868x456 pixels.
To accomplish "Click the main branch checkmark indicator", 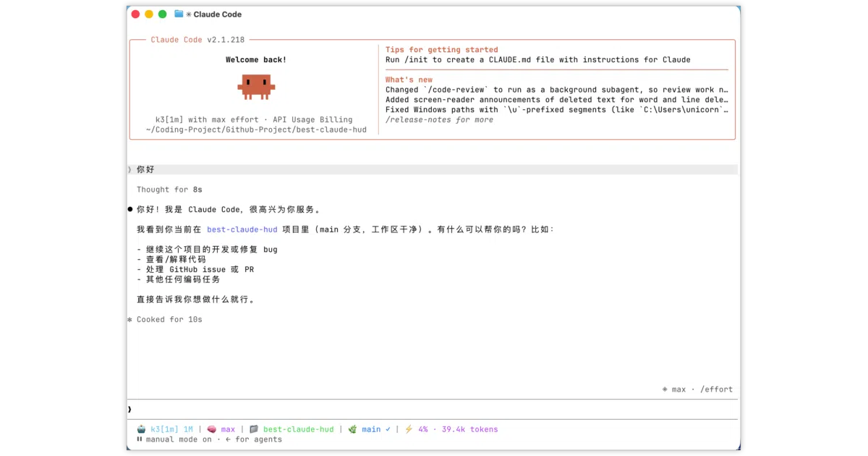I will click(388, 429).
